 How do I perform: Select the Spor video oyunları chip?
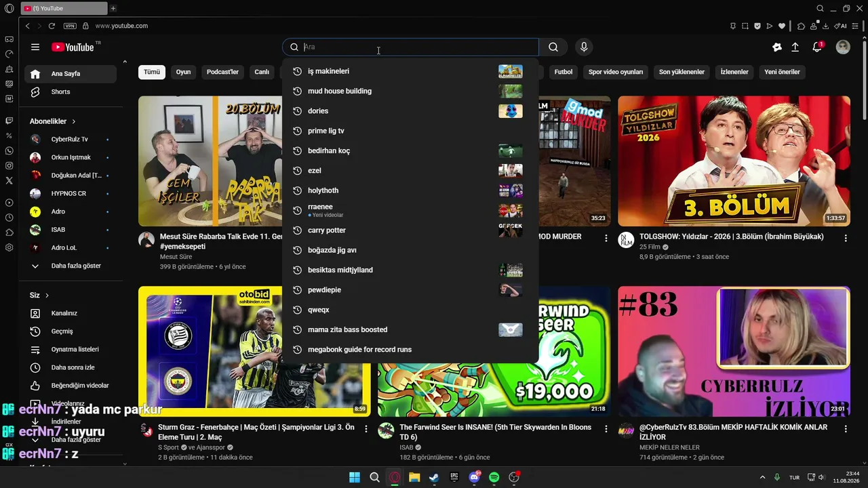616,72
